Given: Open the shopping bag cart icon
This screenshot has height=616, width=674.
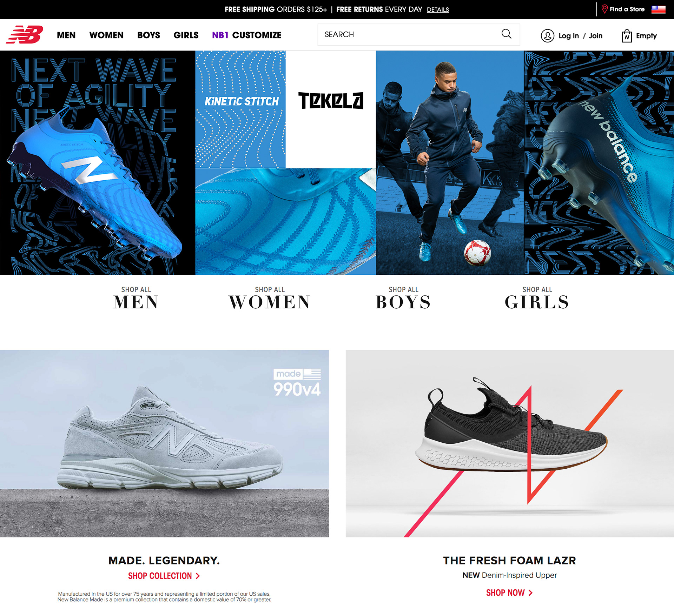Looking at the screenshot, I should pos(627,35).
